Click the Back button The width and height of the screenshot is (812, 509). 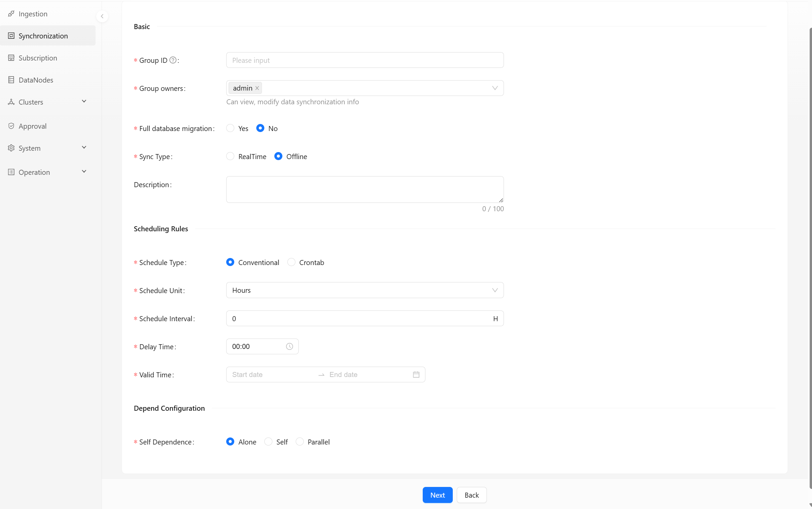(x=471, y=495)
